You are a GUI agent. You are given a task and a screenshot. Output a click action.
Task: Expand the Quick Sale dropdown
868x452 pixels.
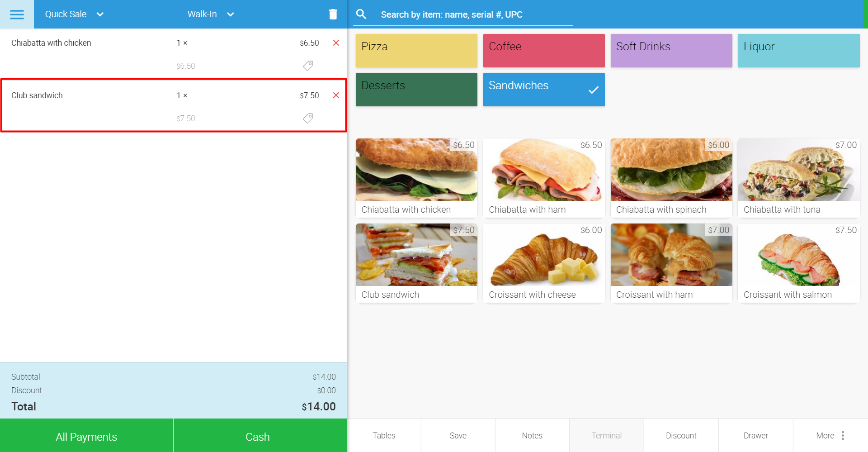coord(75,14)
